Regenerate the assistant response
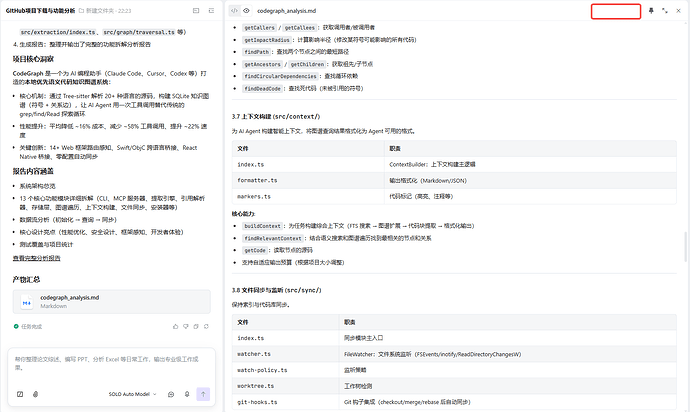This screenshot has width=690, height=412. 206,327
